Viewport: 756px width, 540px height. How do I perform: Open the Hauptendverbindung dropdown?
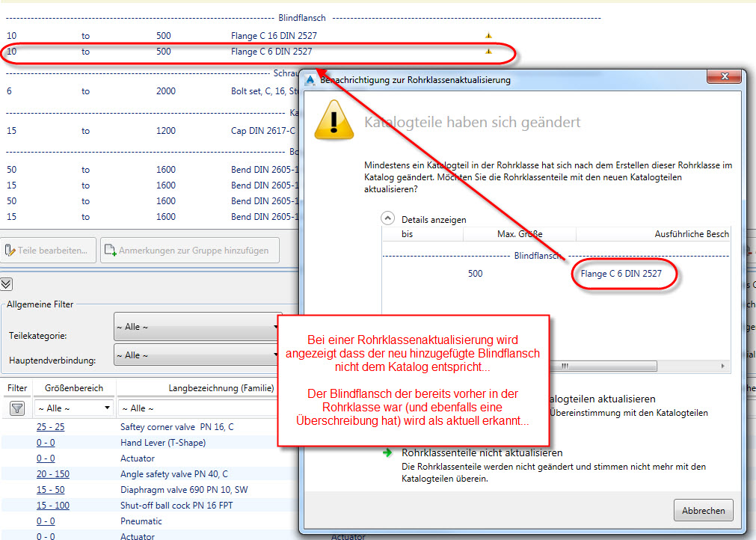197,355
